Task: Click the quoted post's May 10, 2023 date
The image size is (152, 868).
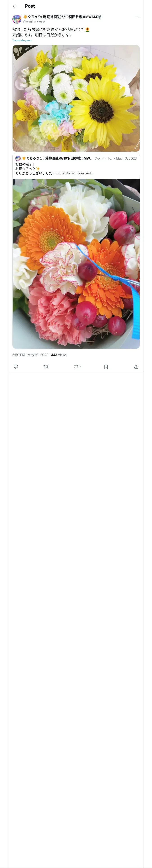Action: [126, 158]
